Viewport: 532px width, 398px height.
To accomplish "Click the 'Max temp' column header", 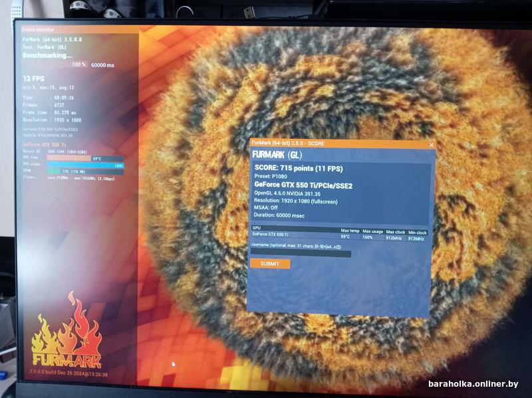I will 350,231.
